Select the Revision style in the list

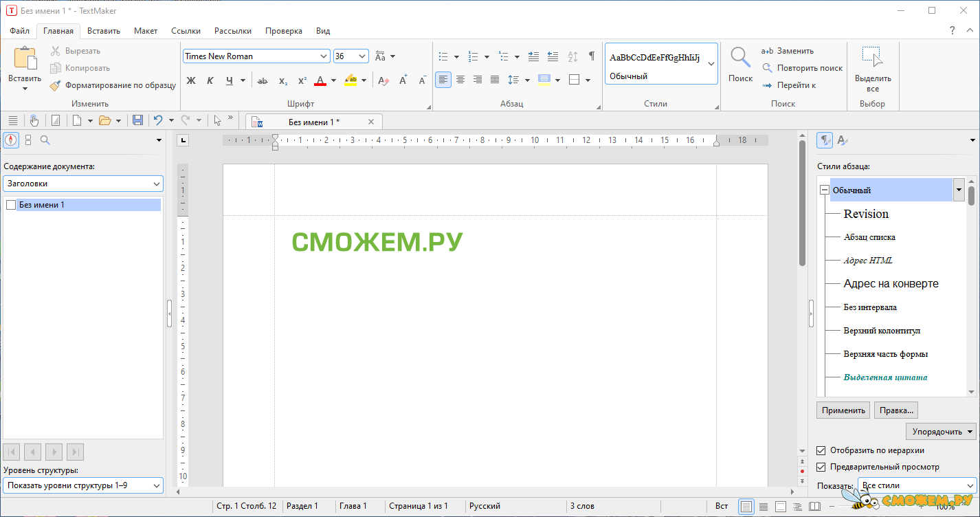click(866, 214)
